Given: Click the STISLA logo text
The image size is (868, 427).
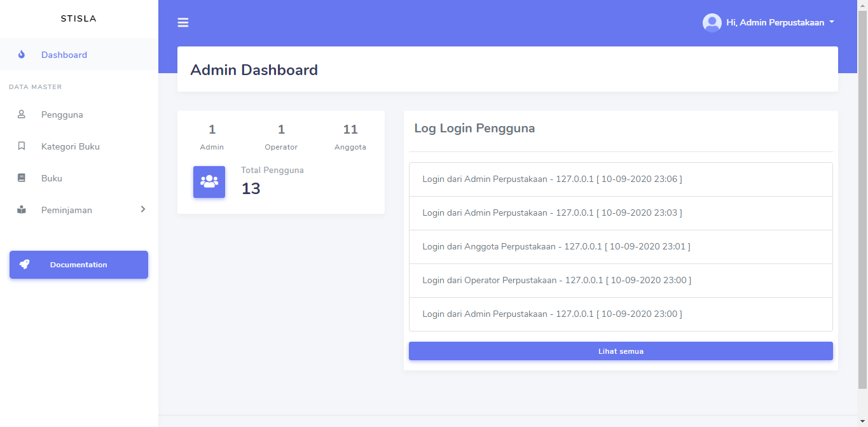Looking at the screenshot, I should (78, 18).
